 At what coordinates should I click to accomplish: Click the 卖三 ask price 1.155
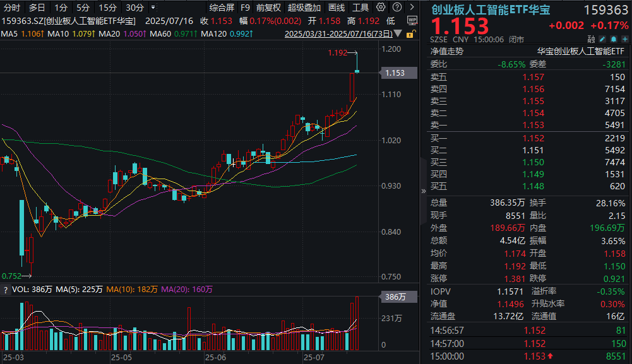(x=534, y=101)
